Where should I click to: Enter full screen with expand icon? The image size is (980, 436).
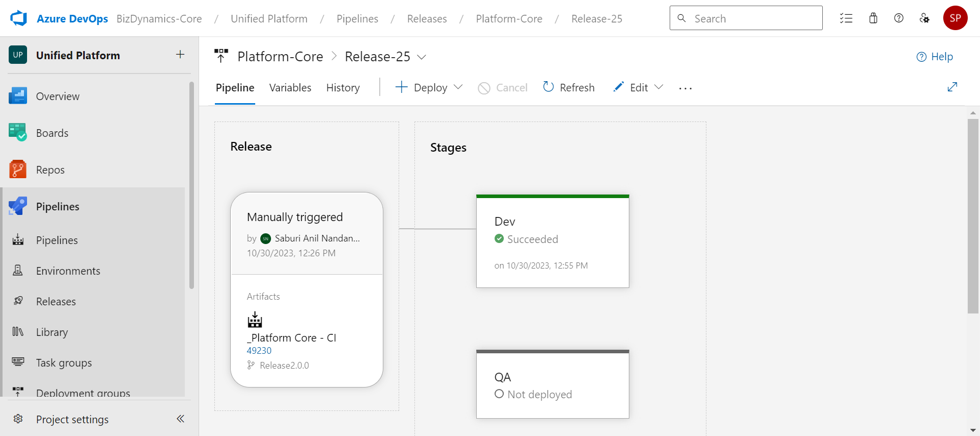point(952,87)
